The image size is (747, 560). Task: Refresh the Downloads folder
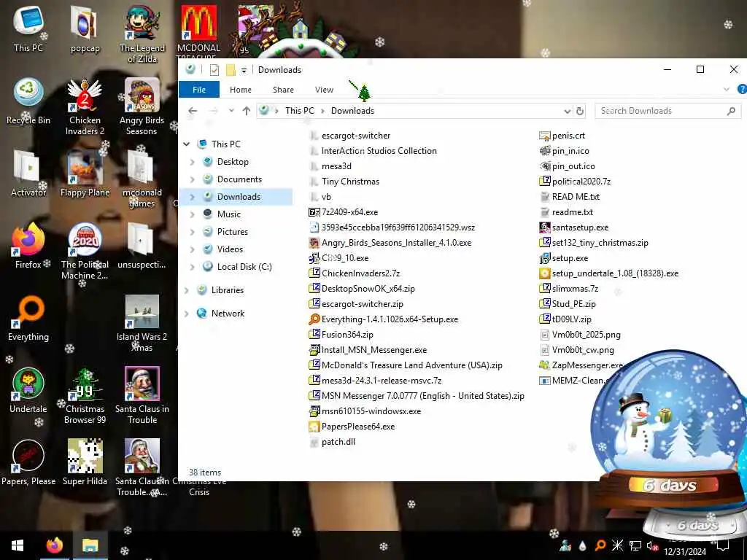pos(580,111)
